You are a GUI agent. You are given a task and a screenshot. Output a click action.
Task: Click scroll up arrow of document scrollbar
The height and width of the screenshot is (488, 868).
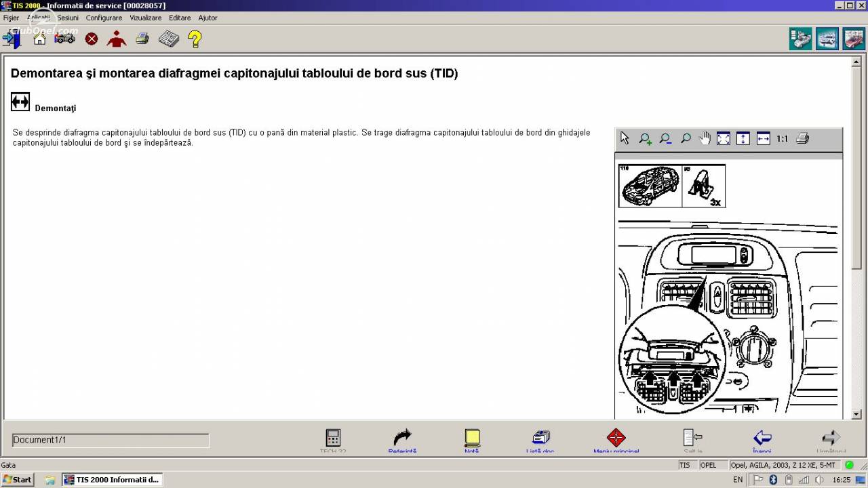click(856, 62)
